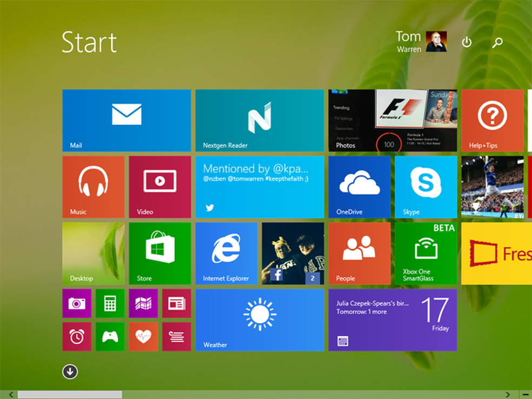The image size is (532, 399).
Task: Open the small Calculator tile
Action: coord(110,303)
